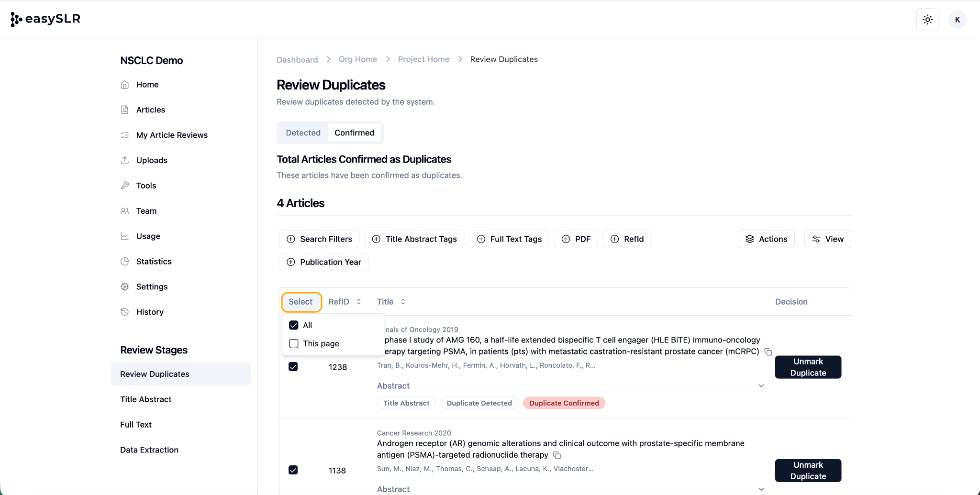Check the This page checkbox
The image size is (980, 495).
(294, 344)
